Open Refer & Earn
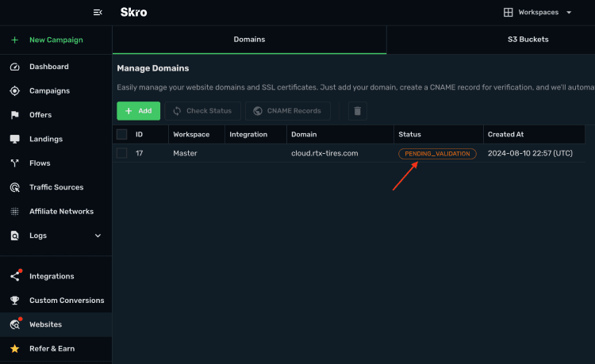This screenshot has width=595, height=364. (52, 349)
